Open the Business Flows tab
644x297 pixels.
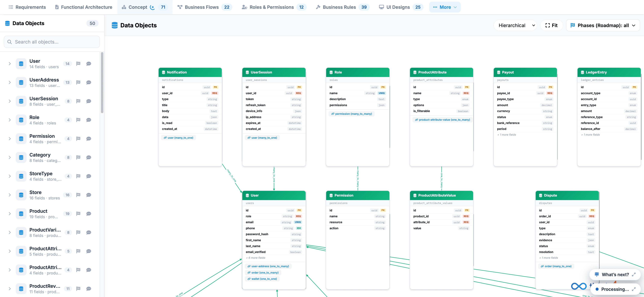tap(205, 7)
